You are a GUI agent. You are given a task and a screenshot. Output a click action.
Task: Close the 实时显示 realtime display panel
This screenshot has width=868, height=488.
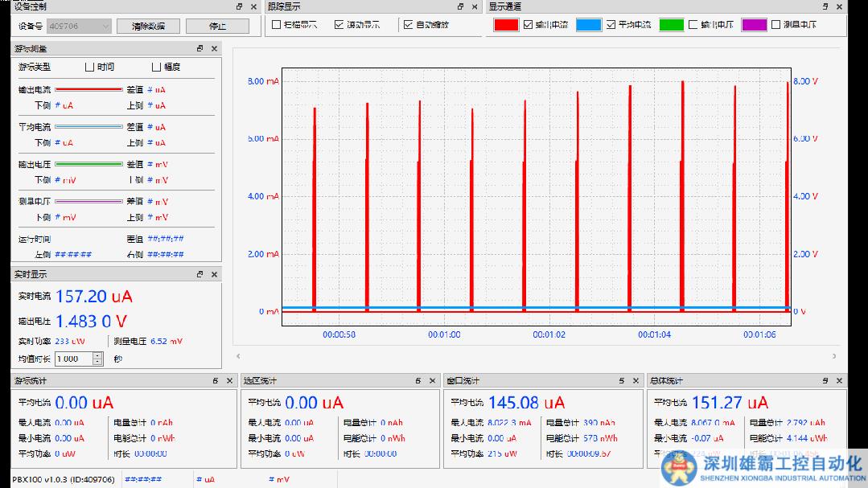click(x=214, y=274)
